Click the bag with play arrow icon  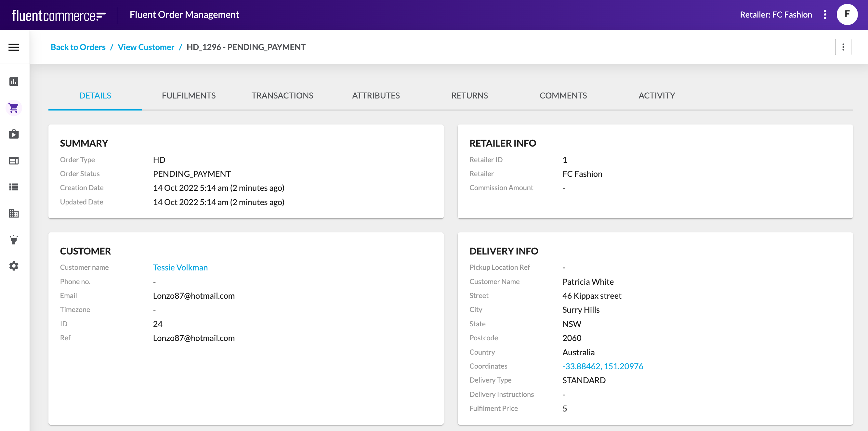[x=14, y=134]
